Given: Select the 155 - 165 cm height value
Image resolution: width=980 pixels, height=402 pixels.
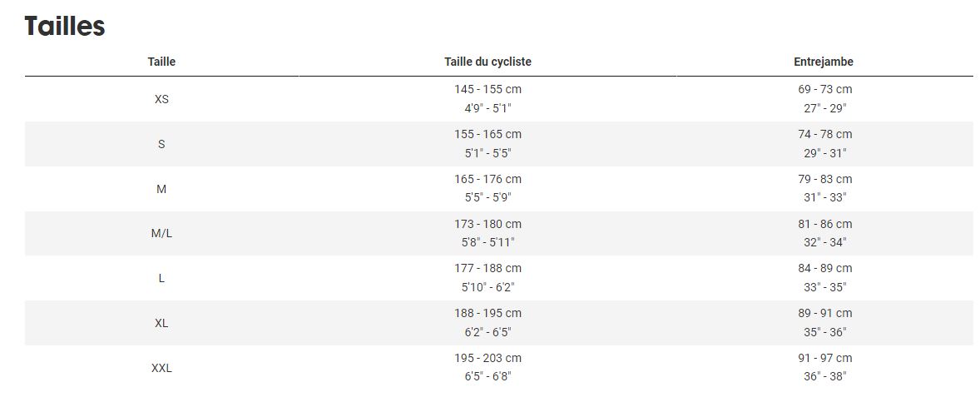Looking at the screenshot, I should [488, 135].
